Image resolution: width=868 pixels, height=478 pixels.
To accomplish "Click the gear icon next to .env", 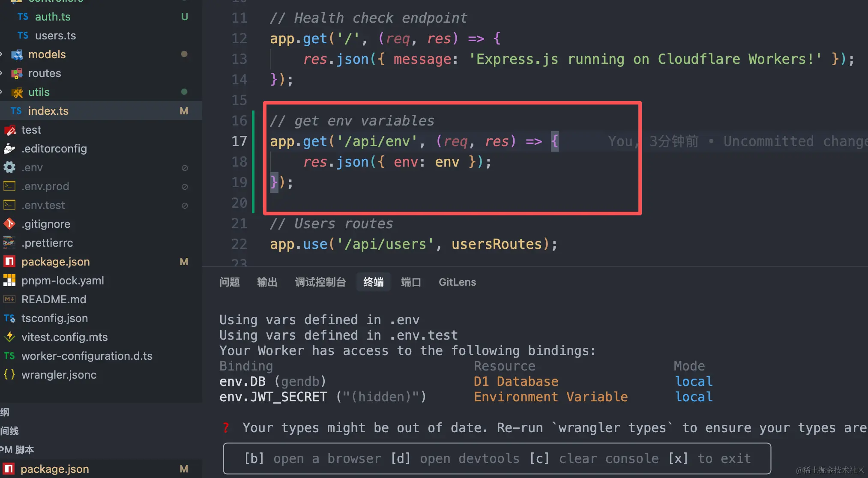I will pyautogui.click(x=9, y=167).
